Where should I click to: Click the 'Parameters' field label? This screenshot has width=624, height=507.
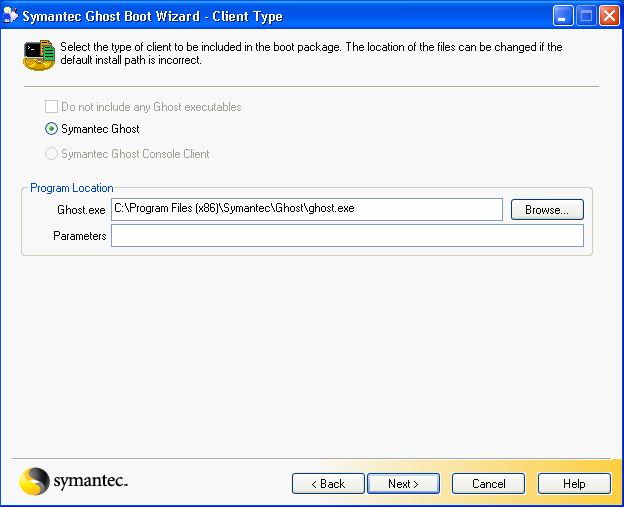[x=80, y=236]
